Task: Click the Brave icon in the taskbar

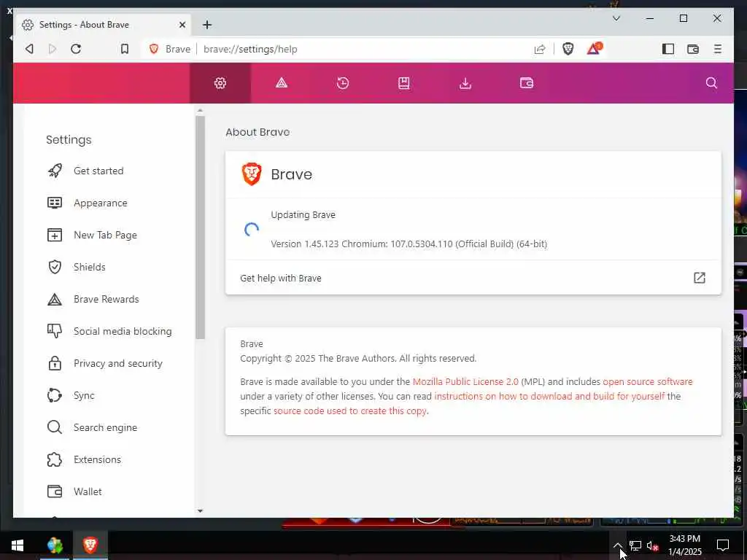Action: tap(90, 545)
